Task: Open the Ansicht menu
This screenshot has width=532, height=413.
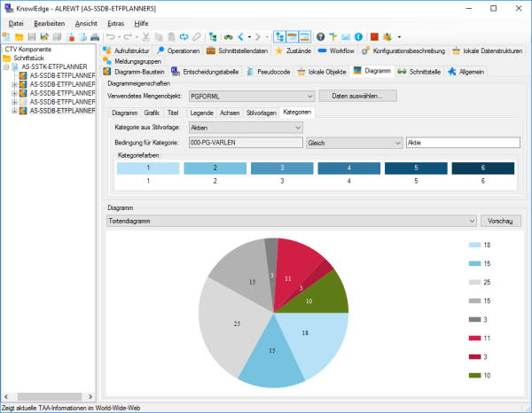Action: point(86,23)
